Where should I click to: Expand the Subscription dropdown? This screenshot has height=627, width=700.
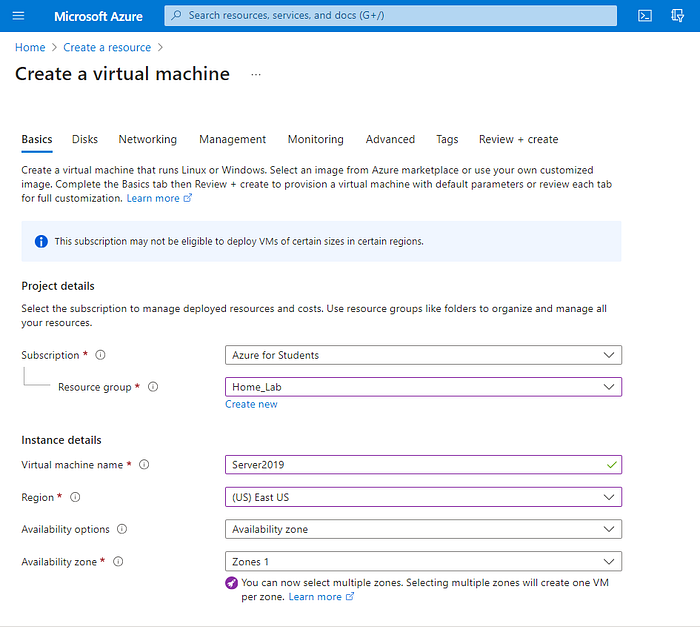pos(423,355)
